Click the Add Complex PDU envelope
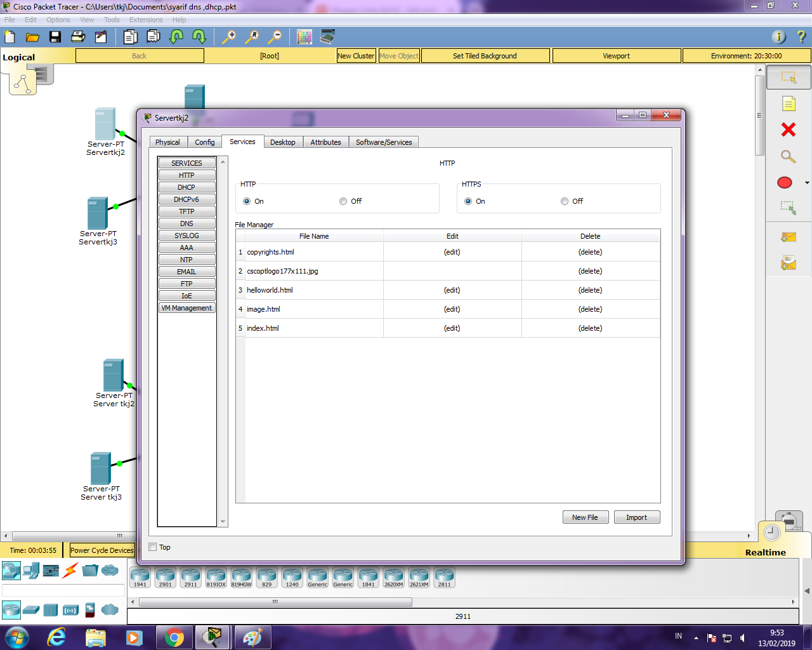The image size is (812, 650). coord(789,262)
